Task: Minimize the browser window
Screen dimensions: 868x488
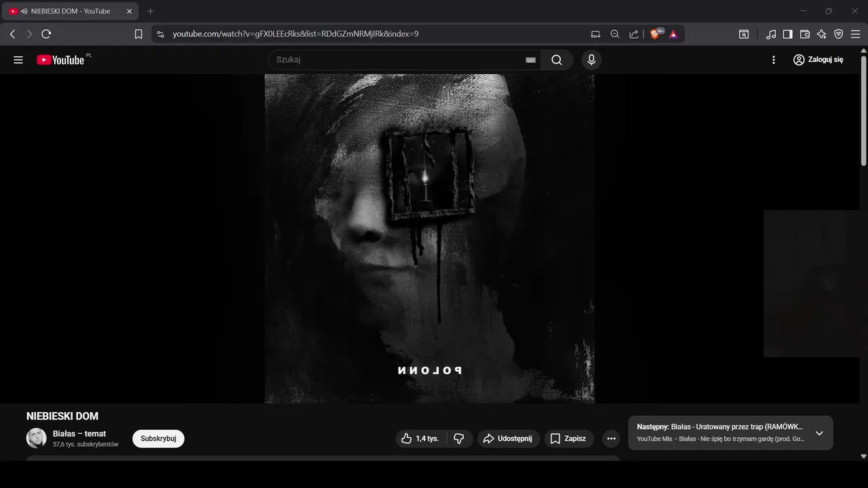Action: [x=804, y=12]
